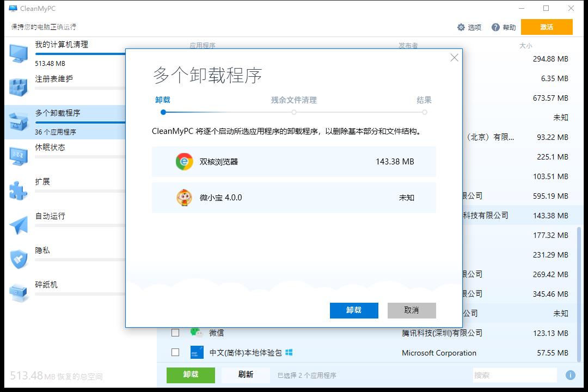The height and width of the screenshot is (392, 588).
Task: Open the extensions puzzle piece icon
Action: (19, 191)
